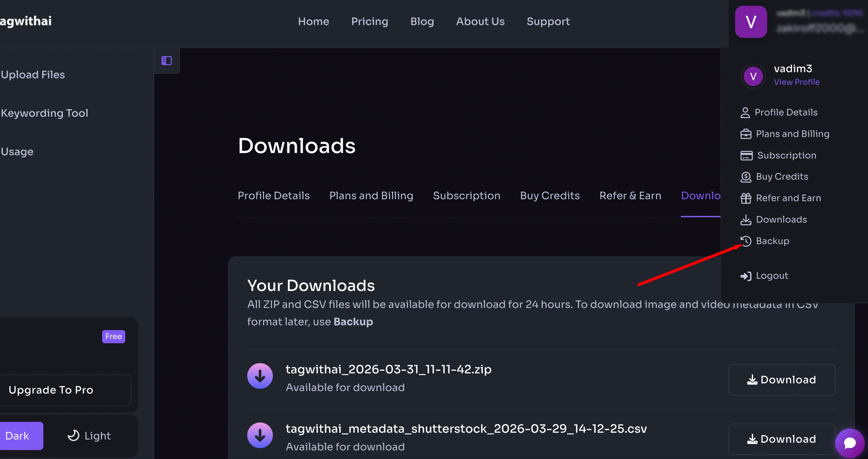Collapse the sidebar using the panel icon

(x=166, y=61)
